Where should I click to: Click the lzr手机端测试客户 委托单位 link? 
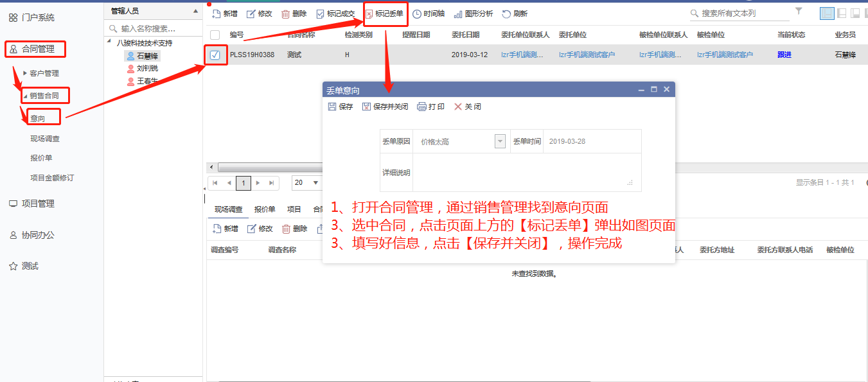click(587, 55)
